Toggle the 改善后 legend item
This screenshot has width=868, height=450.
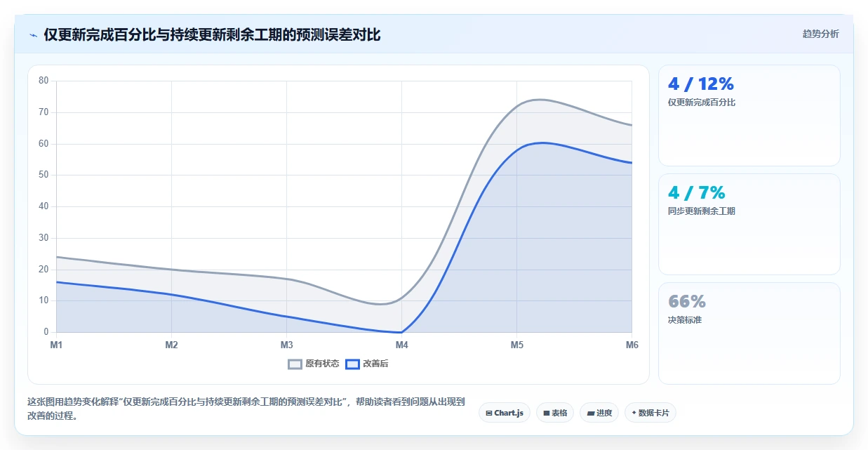point(367,364)
